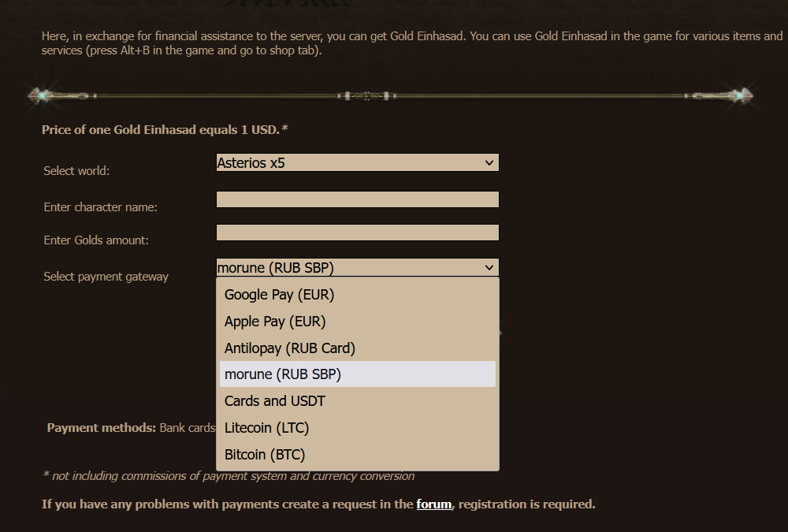Click the 'Select payment gateway' label
Viewport: 788px width, 532px height.
point(106,276)
